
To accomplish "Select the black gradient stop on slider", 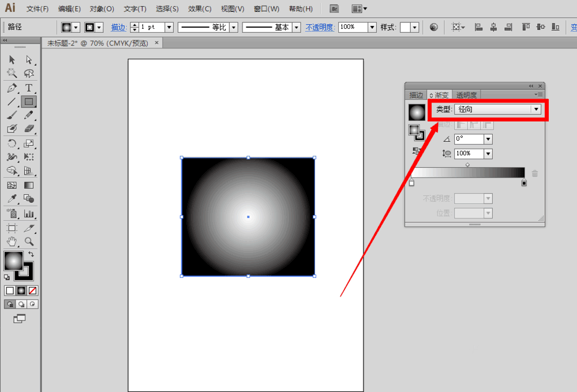I will tap(524, 183).
